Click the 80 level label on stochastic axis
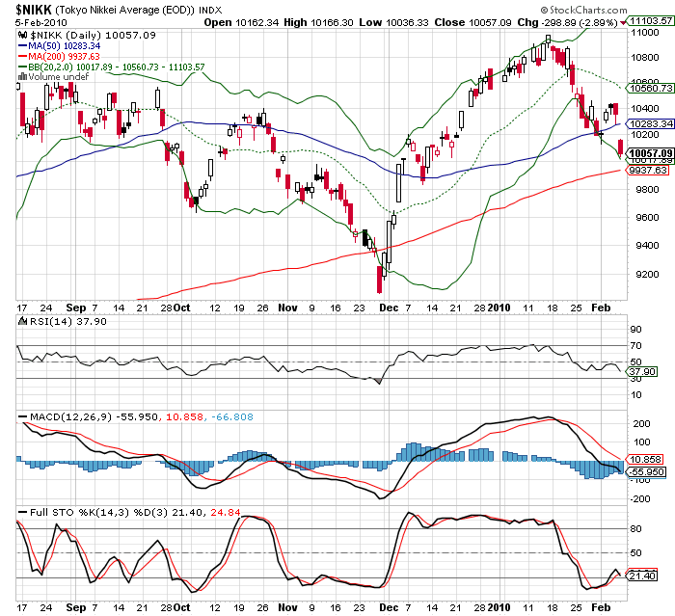This screenshot has width=675, height=616. click(635, 528)
